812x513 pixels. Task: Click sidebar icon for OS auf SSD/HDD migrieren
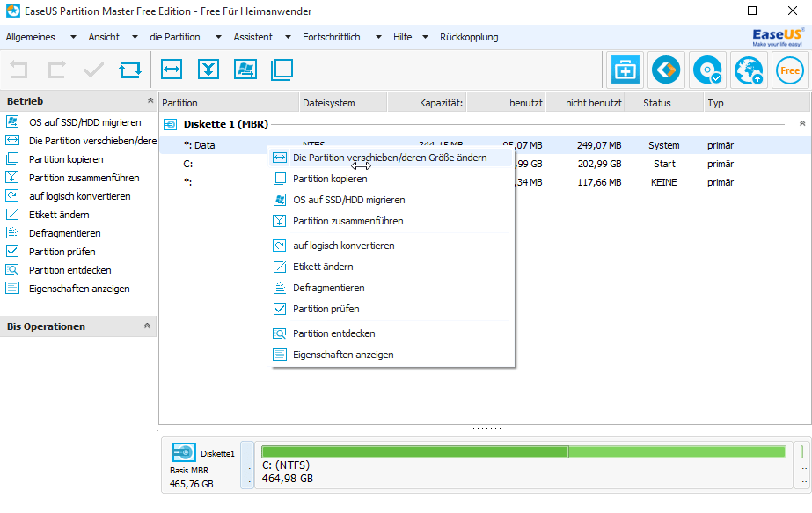click(x=12, y=121)
